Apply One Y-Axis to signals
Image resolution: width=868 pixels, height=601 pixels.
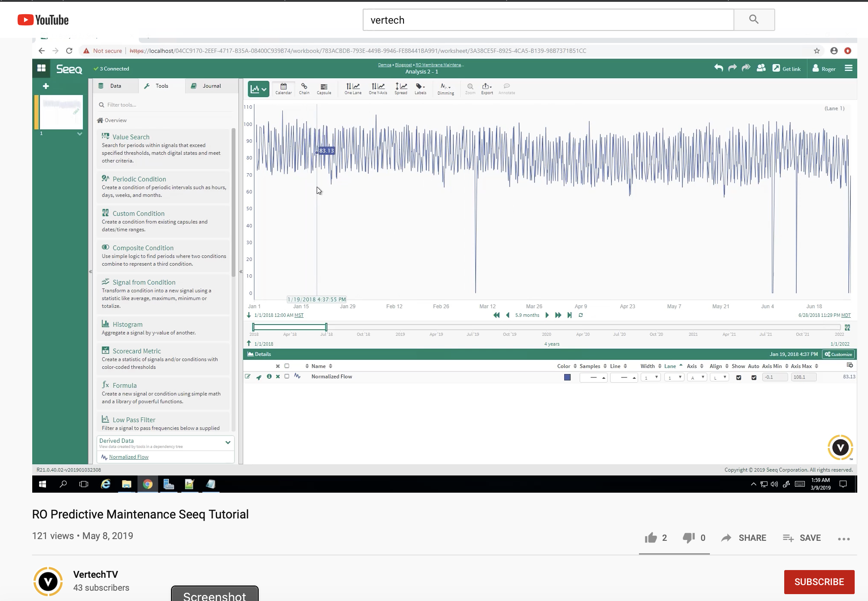tap(378, 89)
